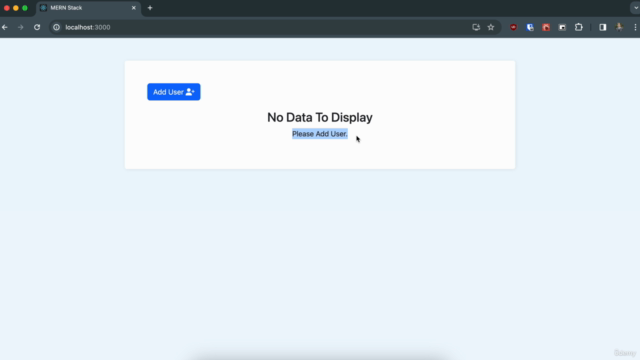Screen dimensions: 640x360
Task: Toggle the browser side panel
Action: 602,27
